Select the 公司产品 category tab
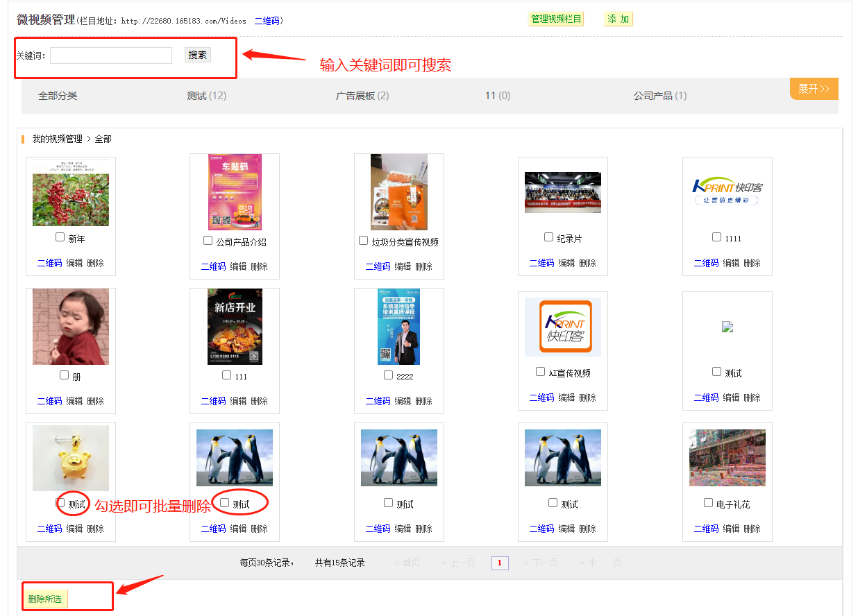 pos(659,96)
